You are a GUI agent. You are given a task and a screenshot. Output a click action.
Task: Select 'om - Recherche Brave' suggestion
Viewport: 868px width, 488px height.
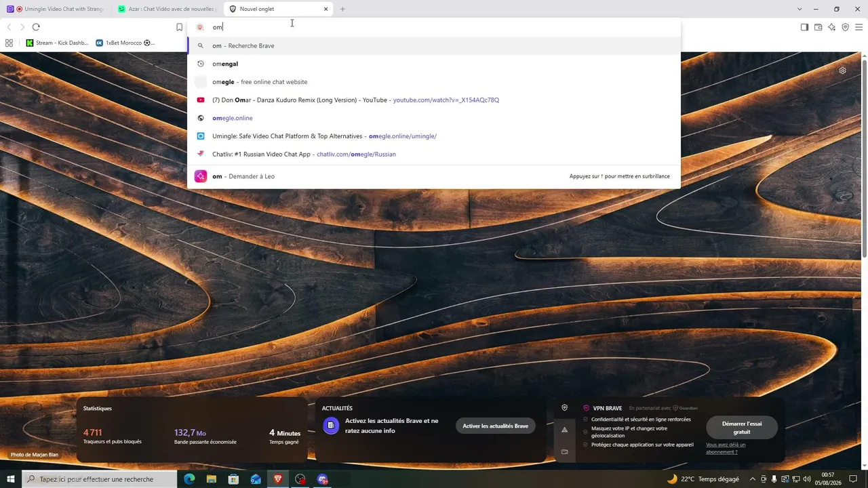[x=434, y=45]
